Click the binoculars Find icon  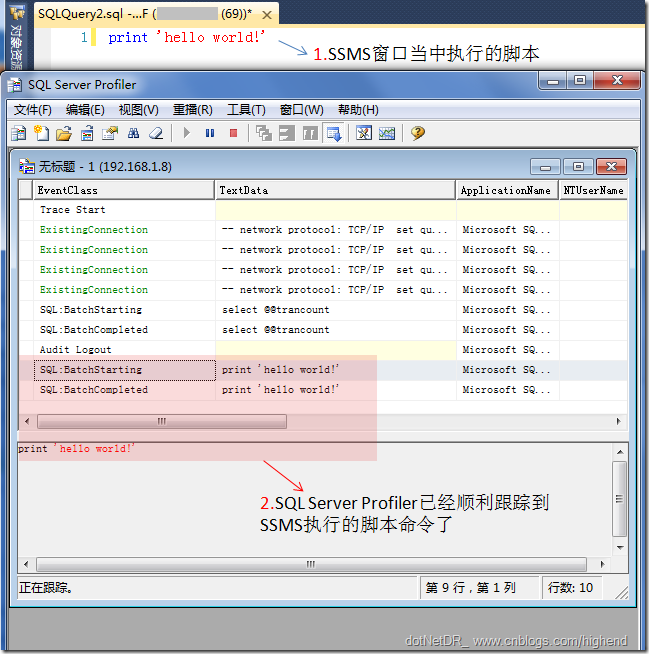(x=133, y=133)
